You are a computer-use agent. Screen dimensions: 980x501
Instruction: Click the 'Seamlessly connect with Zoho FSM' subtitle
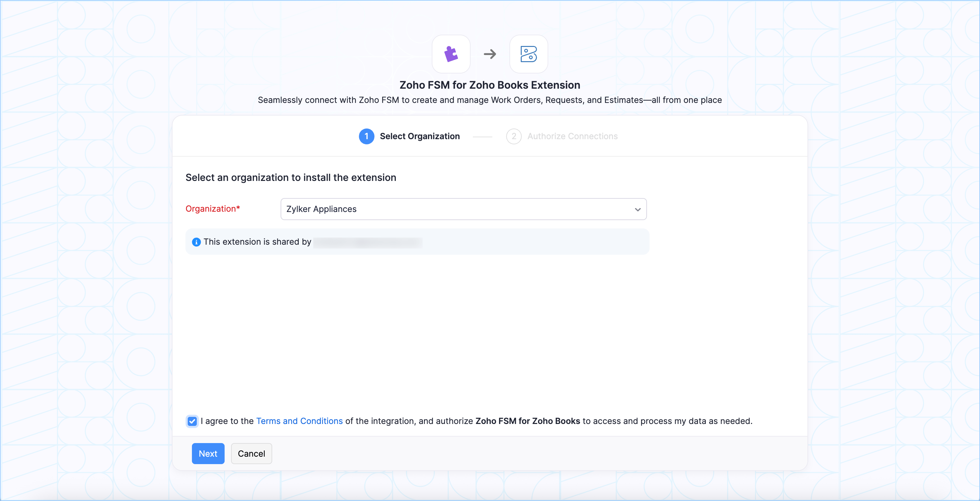pos(490,100)
